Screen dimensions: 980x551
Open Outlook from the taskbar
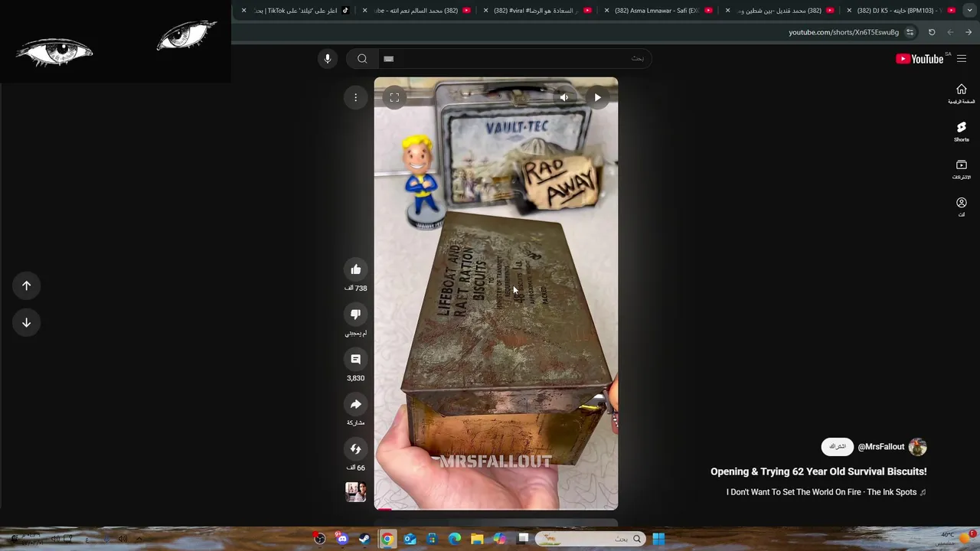click(410, 539)
